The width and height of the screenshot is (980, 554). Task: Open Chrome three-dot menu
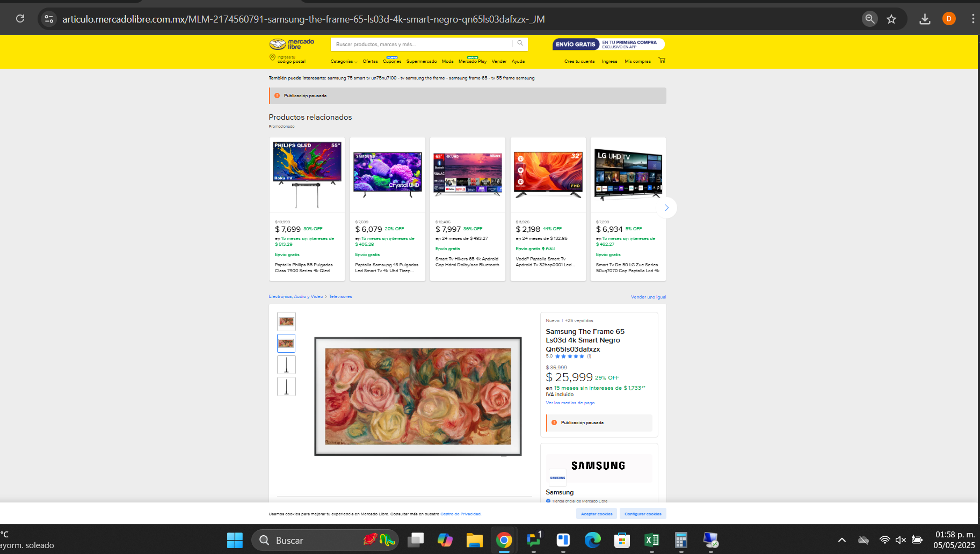point(972,19)
